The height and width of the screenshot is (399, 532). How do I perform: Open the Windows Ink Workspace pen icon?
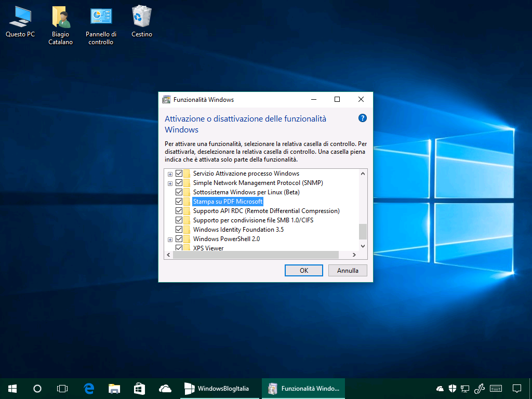point(479,389)
